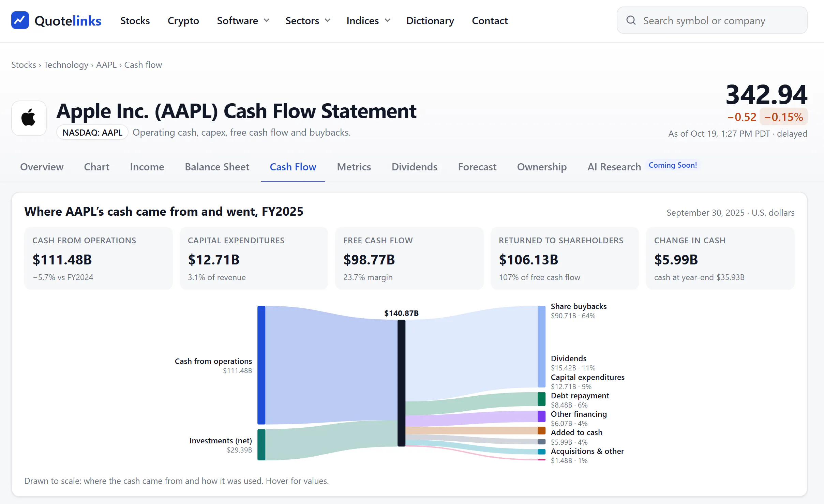
Task: Expand the Indices menu chevron
Action: pyautogui.click(x=387, y=20)
